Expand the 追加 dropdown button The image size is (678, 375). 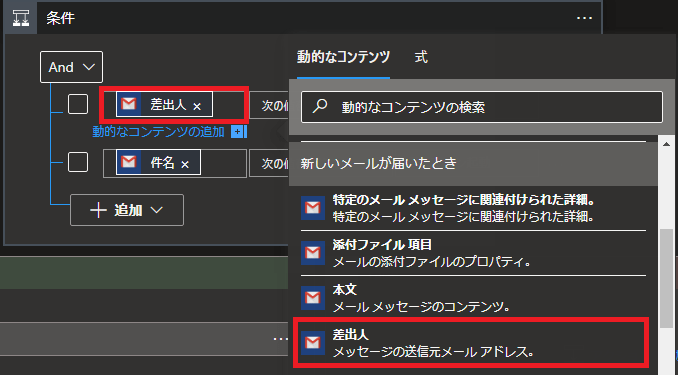point(127,210)
